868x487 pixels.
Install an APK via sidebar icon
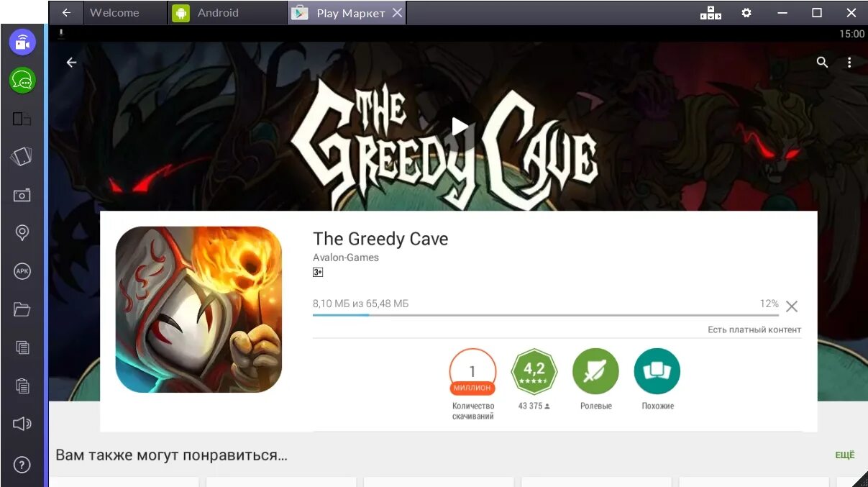(x=22, y=271)
